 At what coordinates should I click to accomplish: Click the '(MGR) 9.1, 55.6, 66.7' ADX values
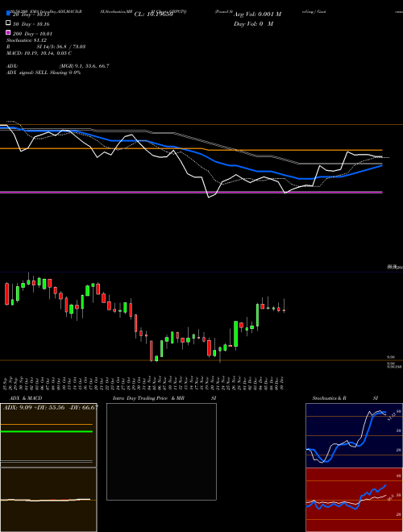84,66
